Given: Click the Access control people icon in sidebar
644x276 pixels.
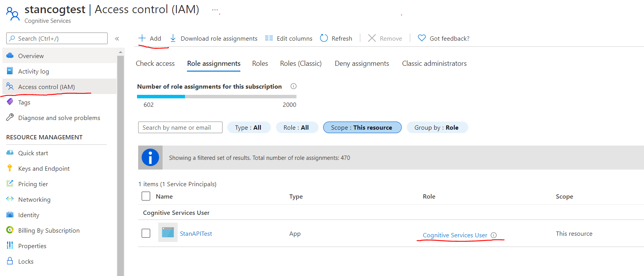Looking at the screenshot, I should click(x=10, y=86).
